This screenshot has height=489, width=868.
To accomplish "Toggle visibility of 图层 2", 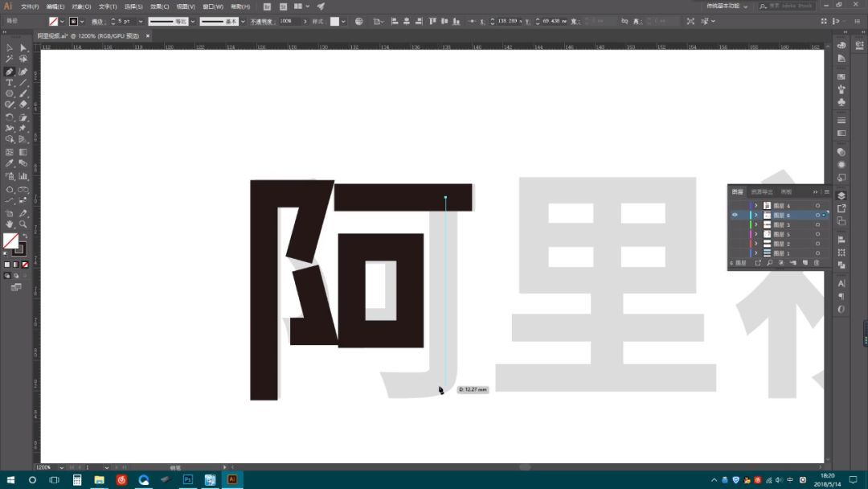I will (x=735, y=244).
